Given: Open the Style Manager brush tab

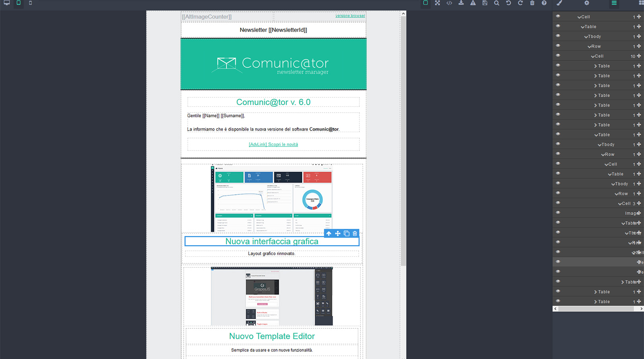Looking at the screenshot, I should [559, 3].
